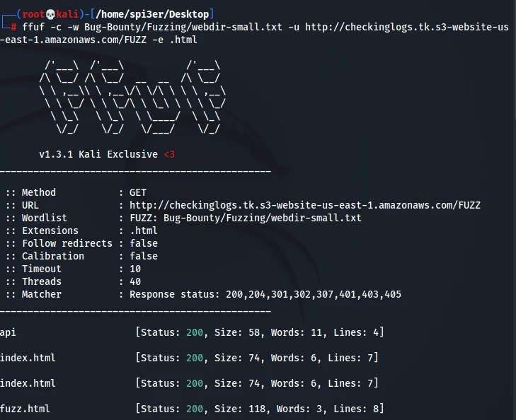Click the Follow redirects false value

144,243
